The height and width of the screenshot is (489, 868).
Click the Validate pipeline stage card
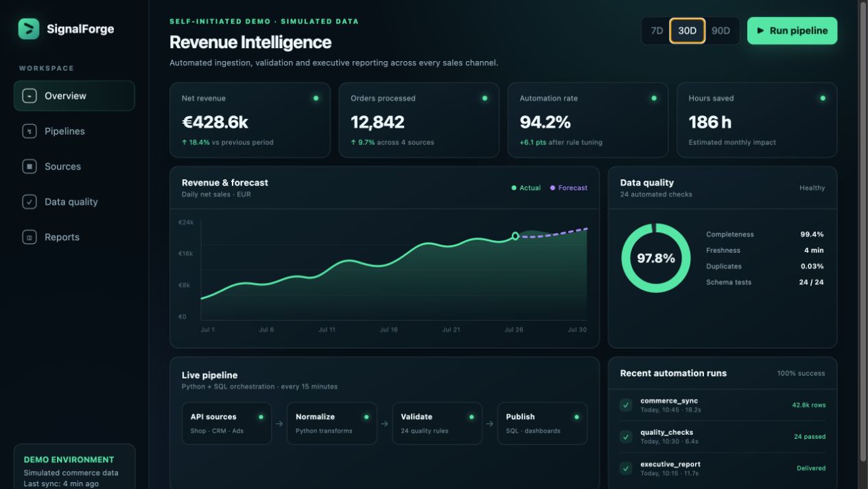(x=437, y=423)
